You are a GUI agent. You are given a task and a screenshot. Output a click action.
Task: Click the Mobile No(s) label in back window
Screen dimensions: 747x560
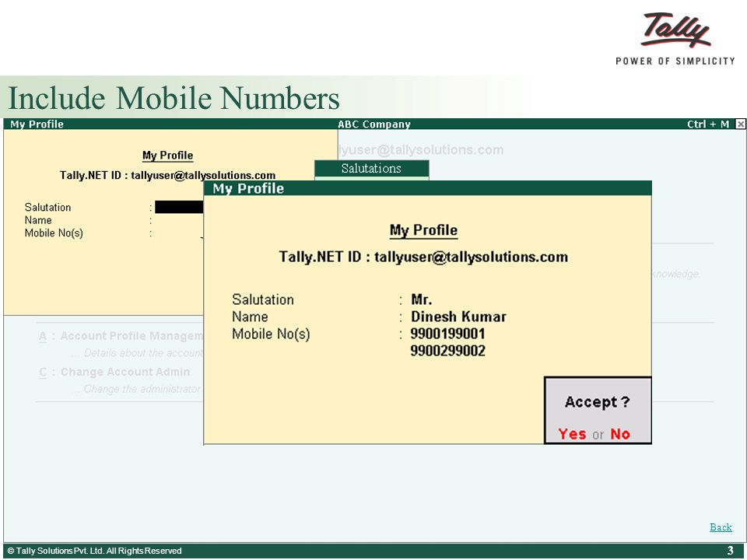point(54,233)
